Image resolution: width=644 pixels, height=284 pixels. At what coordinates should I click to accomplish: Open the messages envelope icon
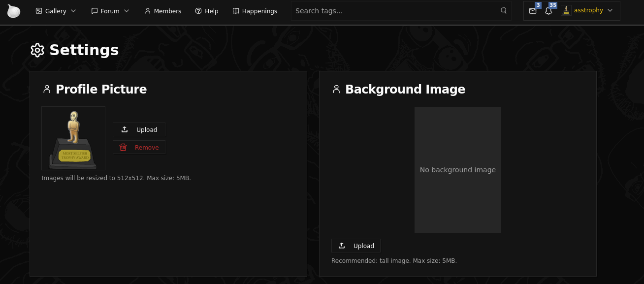pyautogui.click(x=533, y=11)
